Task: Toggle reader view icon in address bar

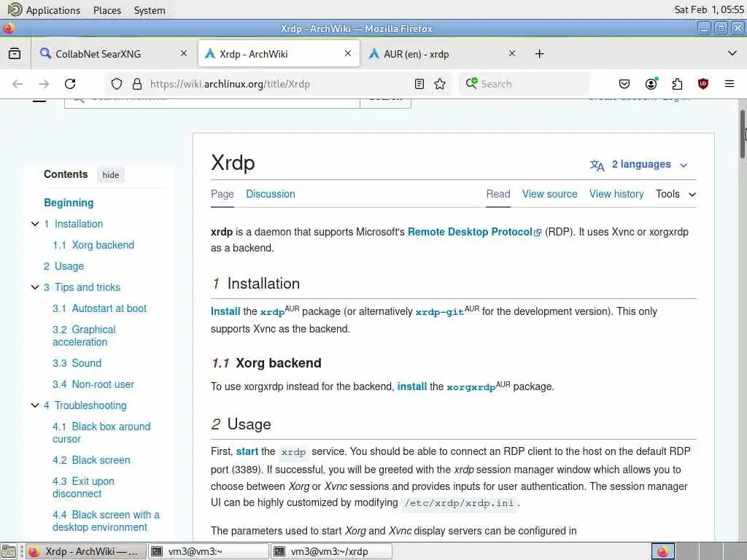Action: tap(419, 85)
